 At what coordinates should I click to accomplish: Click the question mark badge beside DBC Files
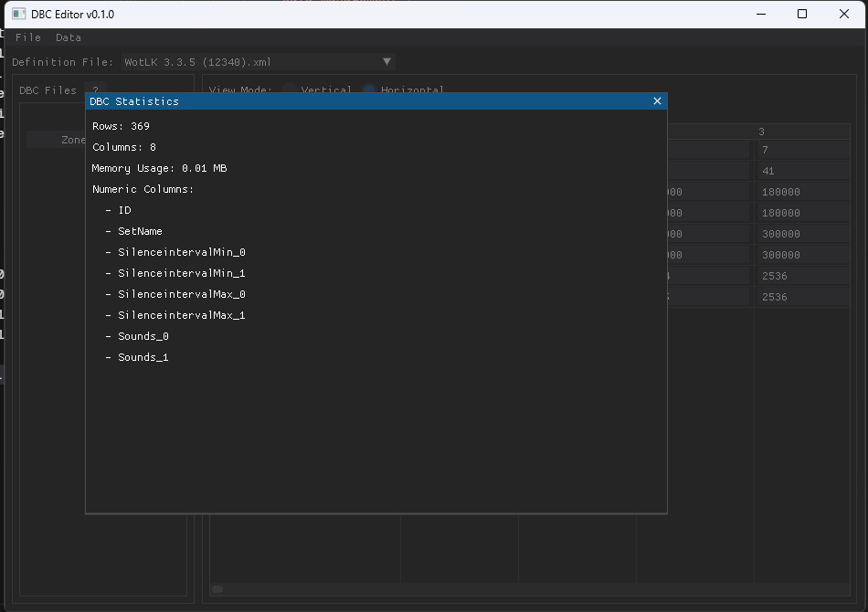tap(95, 90)
